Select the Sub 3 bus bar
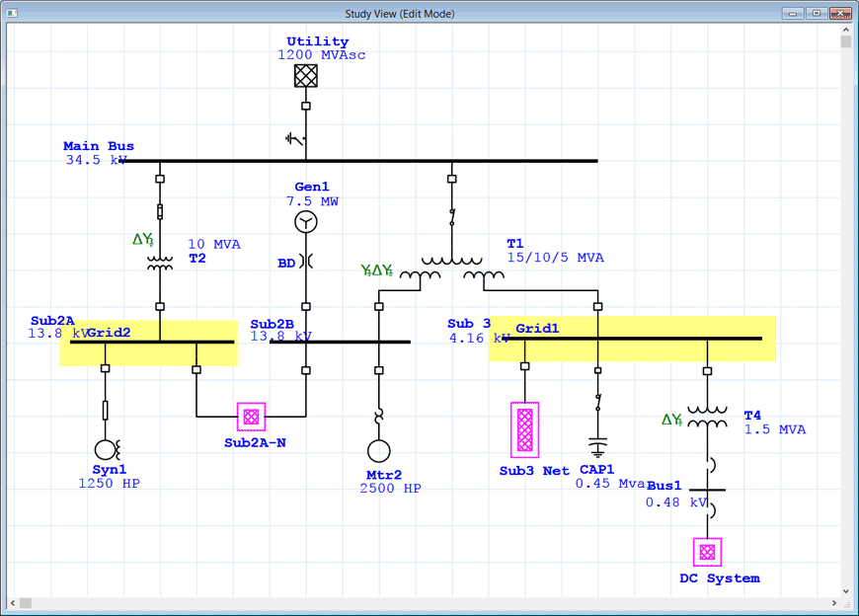 tap(632, 339)
